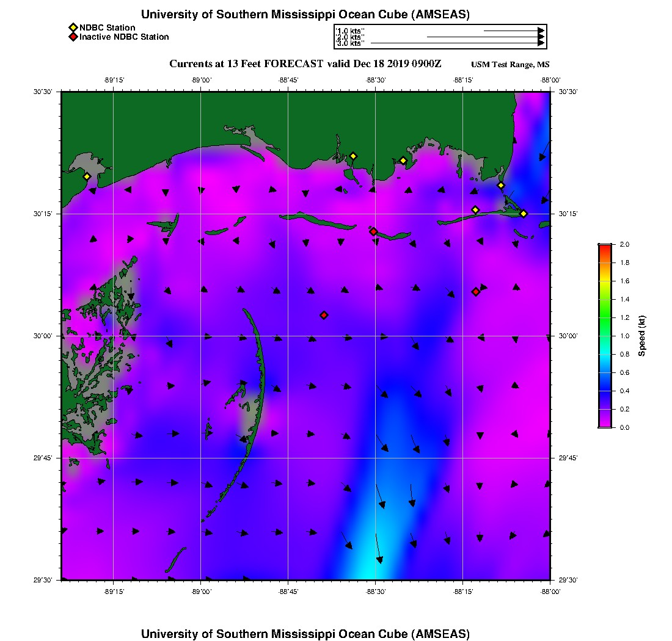
Task: Click the left axis 30'30' latitude label
Action: point(43,92)
